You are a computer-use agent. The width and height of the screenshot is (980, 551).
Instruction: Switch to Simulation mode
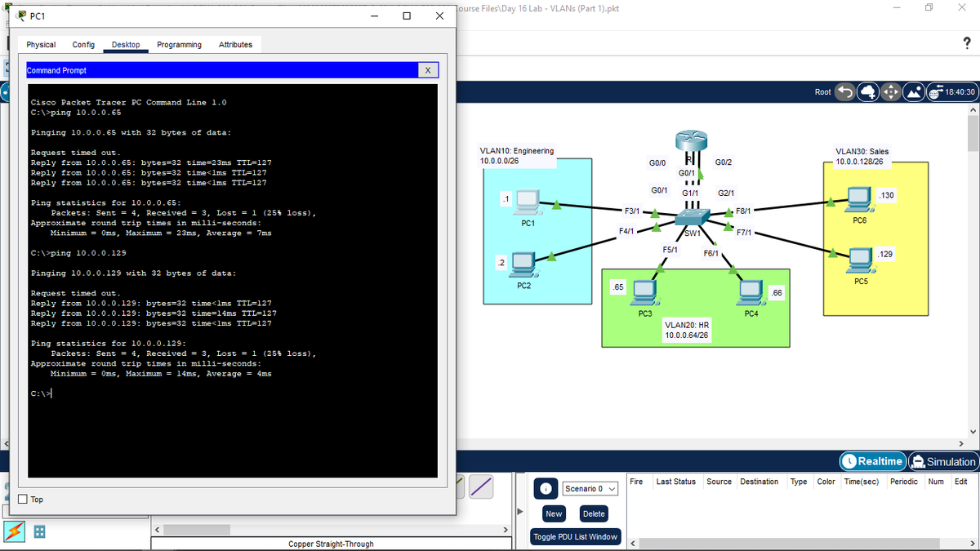(943, 461)
